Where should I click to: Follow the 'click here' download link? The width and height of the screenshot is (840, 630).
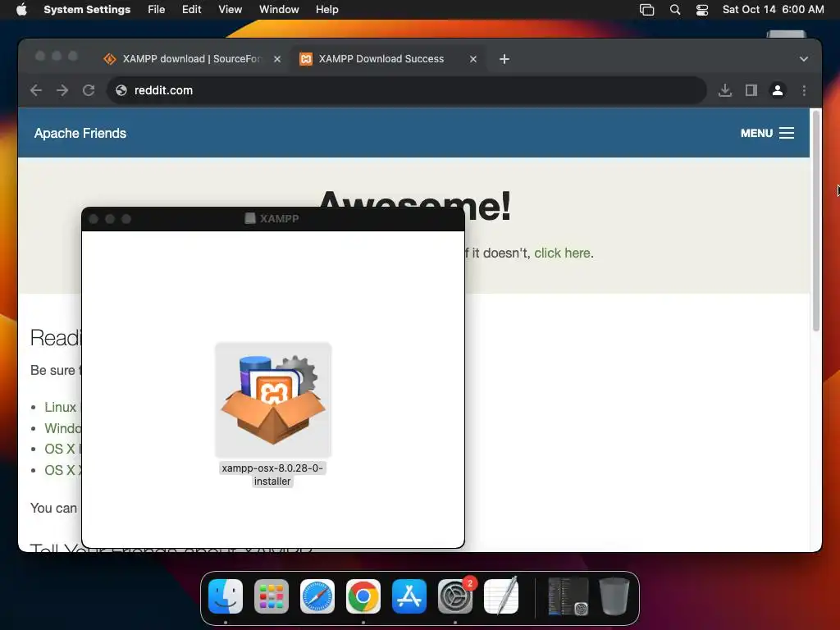(563, 253)
